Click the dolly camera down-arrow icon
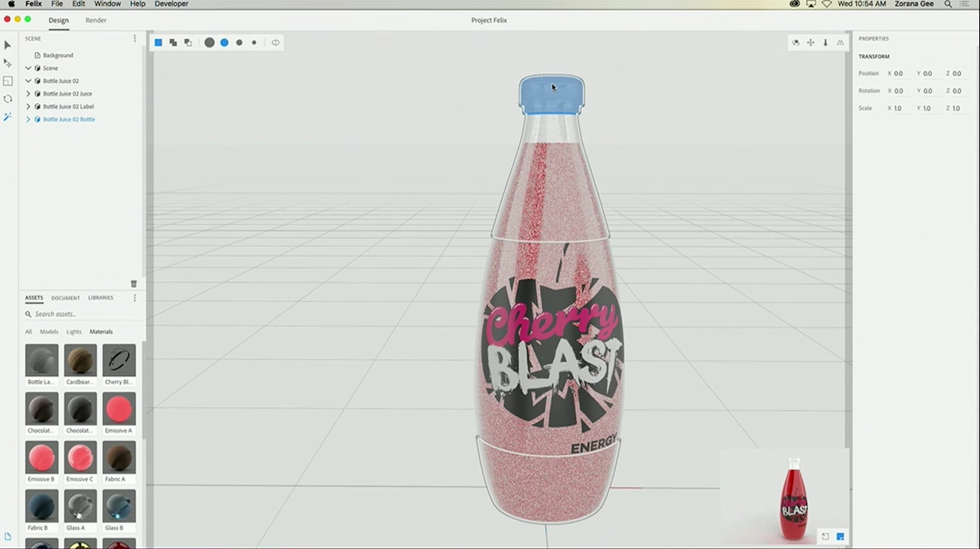The height and width of the screenshot is (549, 980). pyautogui.click(x=825, y=43)
